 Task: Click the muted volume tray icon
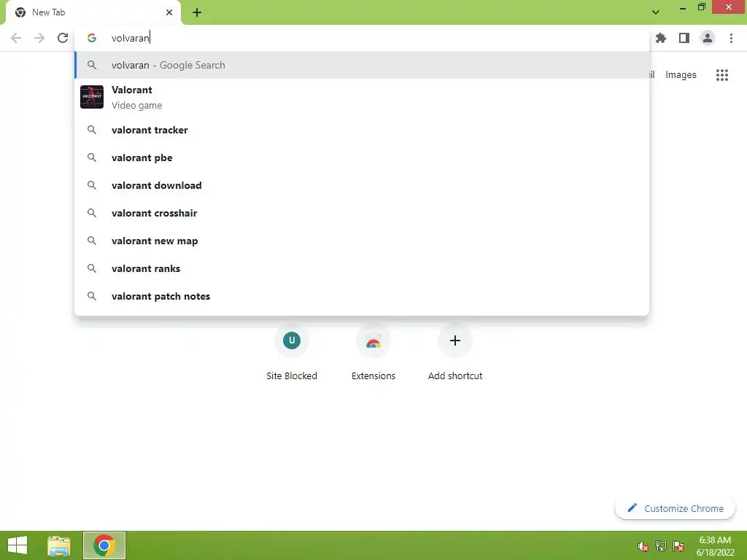click(x=643, y=546)
